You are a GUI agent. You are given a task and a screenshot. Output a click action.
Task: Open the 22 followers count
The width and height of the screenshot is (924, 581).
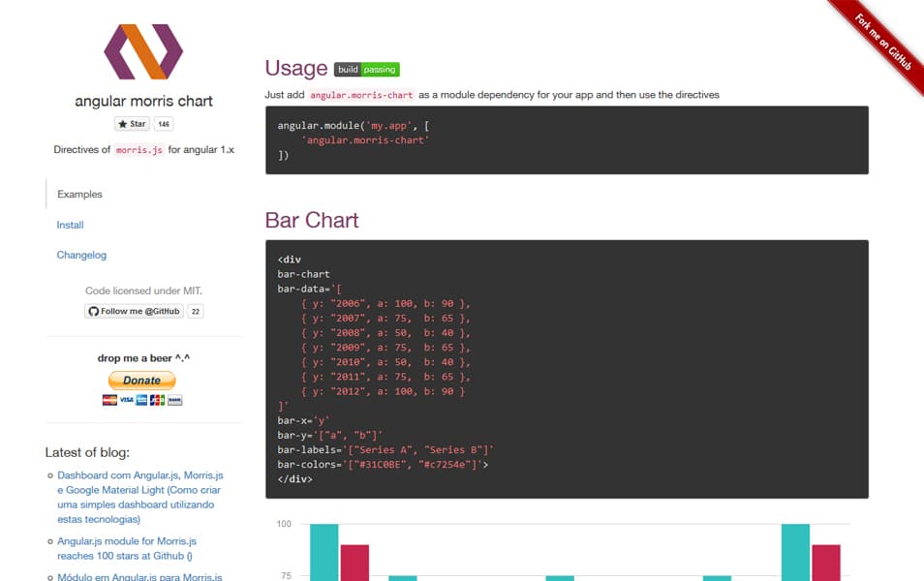[x=195, y=311]
